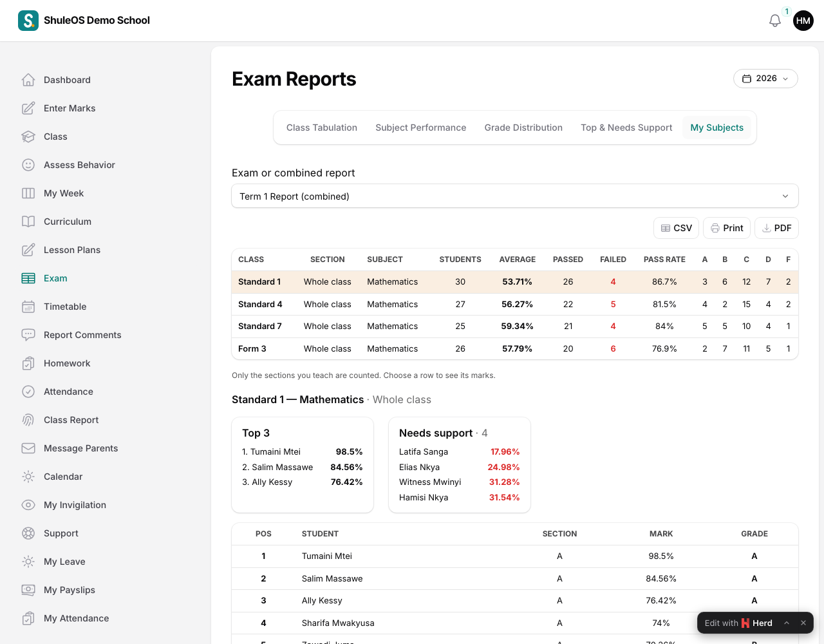
Task: Click the My Payslips banknote icon
Action: (28, 590)
